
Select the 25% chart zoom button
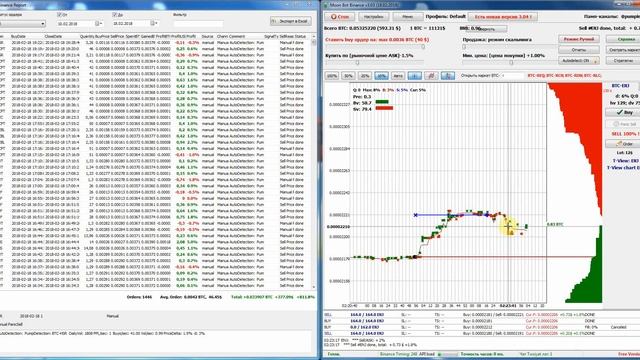(x=364, y=76)
